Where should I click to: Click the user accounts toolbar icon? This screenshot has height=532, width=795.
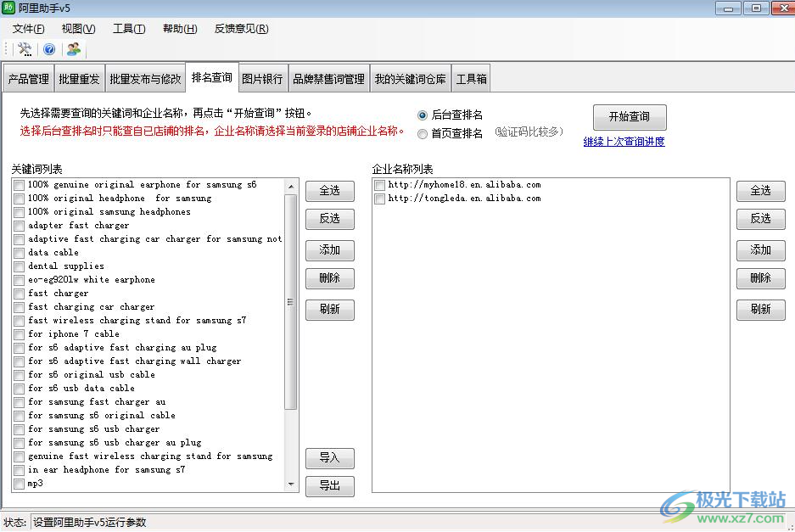click(x=74, y=49)
